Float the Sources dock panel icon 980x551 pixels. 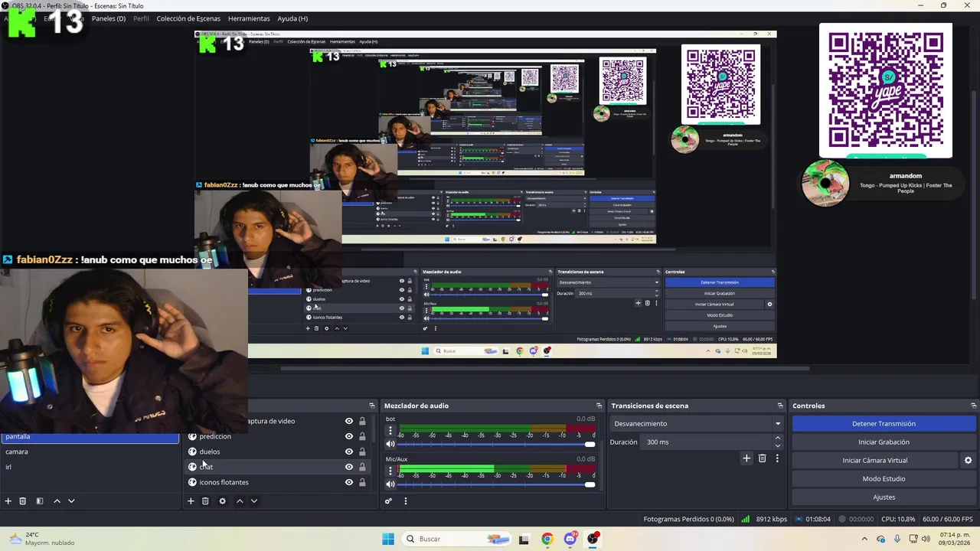(372, 406)
